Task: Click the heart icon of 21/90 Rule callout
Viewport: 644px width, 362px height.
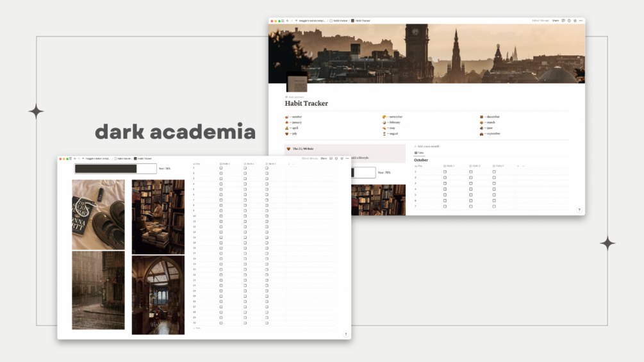Action: pos(288,149)
